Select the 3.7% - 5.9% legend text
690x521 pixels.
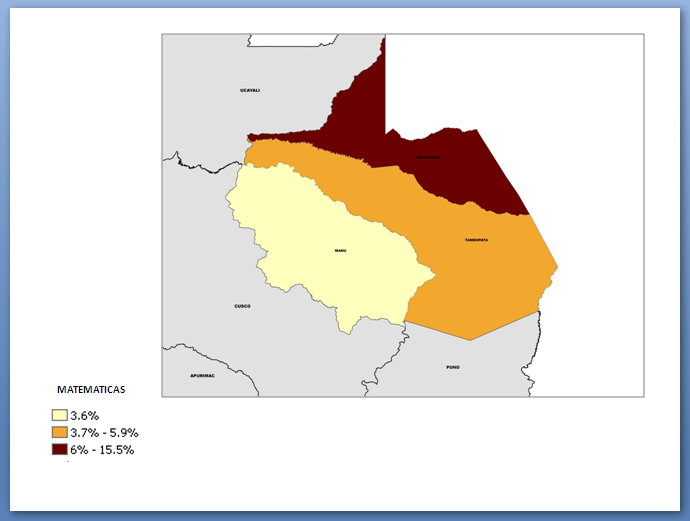(x=104, y=432)
